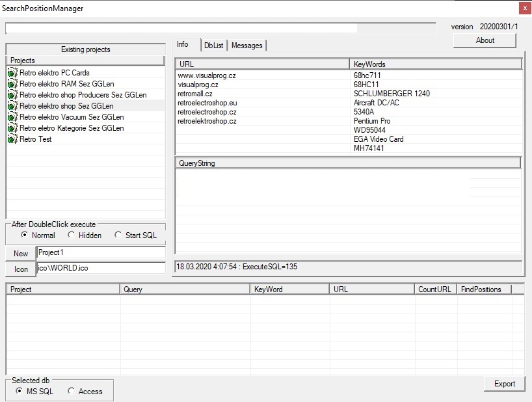Click icon of Retro elektro shop Producers project

(x=12, y=95)
